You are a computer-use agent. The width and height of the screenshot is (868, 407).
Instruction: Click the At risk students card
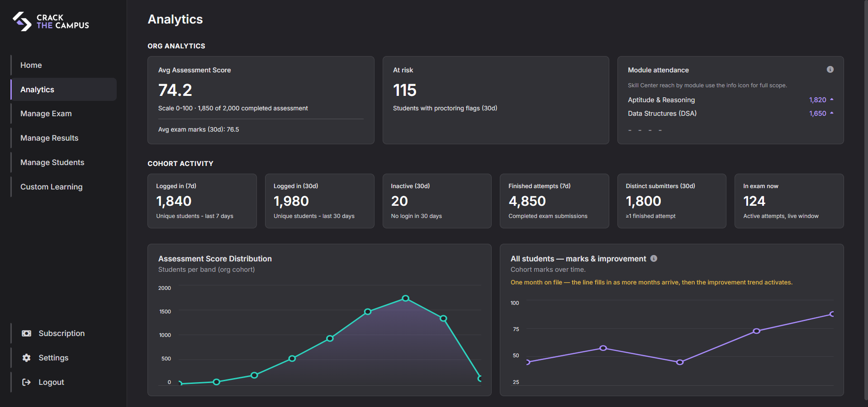[x=495, y=99]
